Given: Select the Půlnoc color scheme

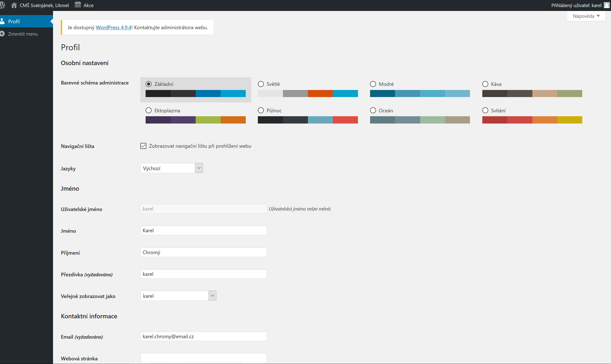Looking at the screenshot, I should point(261,110).
